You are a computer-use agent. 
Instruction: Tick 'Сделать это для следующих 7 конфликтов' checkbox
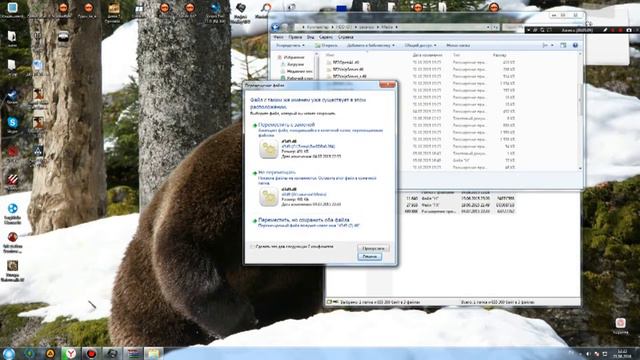(x=252, y=247)
